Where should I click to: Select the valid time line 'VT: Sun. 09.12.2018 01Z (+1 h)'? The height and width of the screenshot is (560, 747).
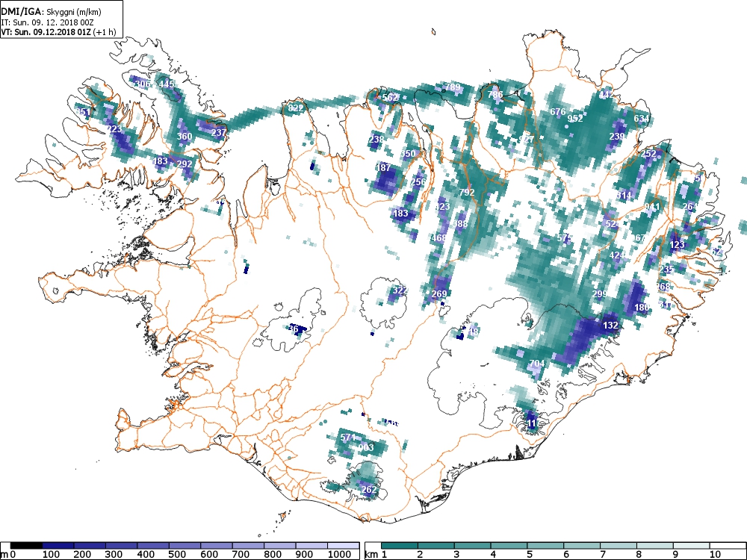[58, 32]
